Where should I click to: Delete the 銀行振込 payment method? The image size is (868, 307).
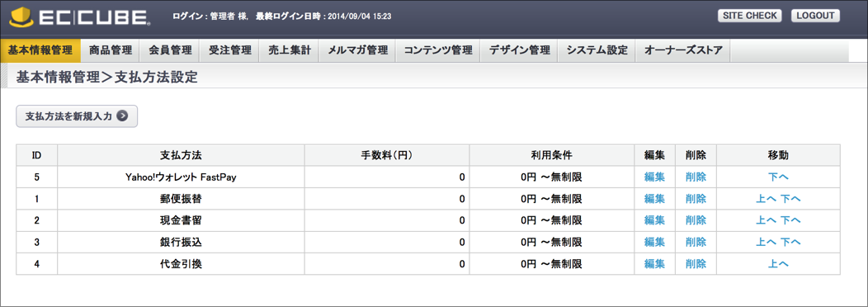click(x=696, y=242)
